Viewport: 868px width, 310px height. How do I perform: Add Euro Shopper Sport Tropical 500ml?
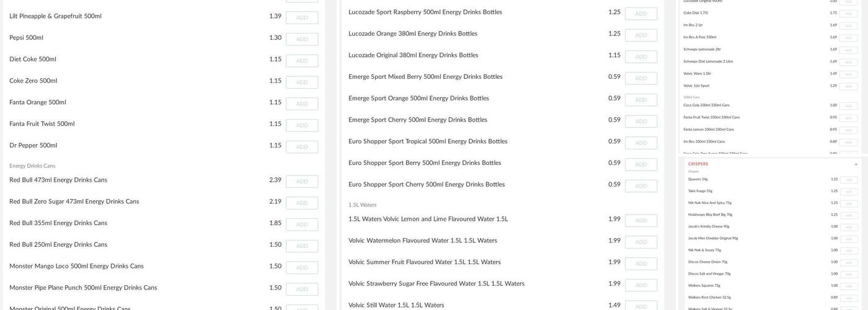click(x=641, y=143)
